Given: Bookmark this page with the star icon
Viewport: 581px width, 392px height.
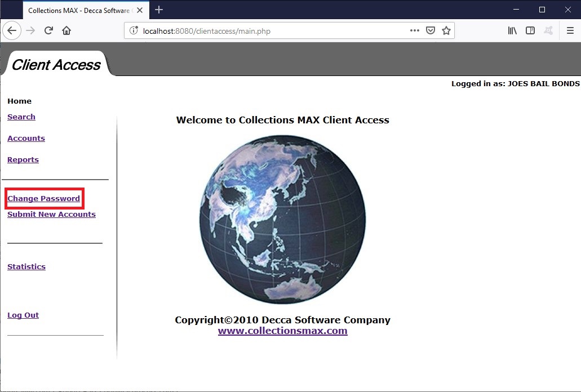Looking at the screenshot, I should click(446, 30).
